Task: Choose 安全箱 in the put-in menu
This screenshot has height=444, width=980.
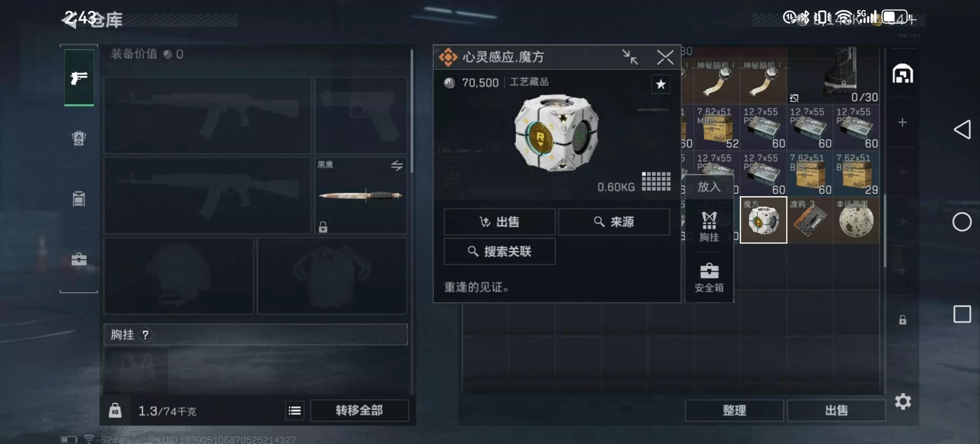Action: [709, 278]
